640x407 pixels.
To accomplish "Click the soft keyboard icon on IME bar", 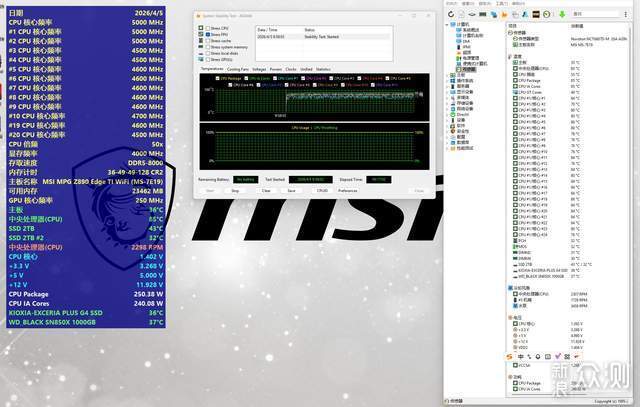I will [548, 357].
